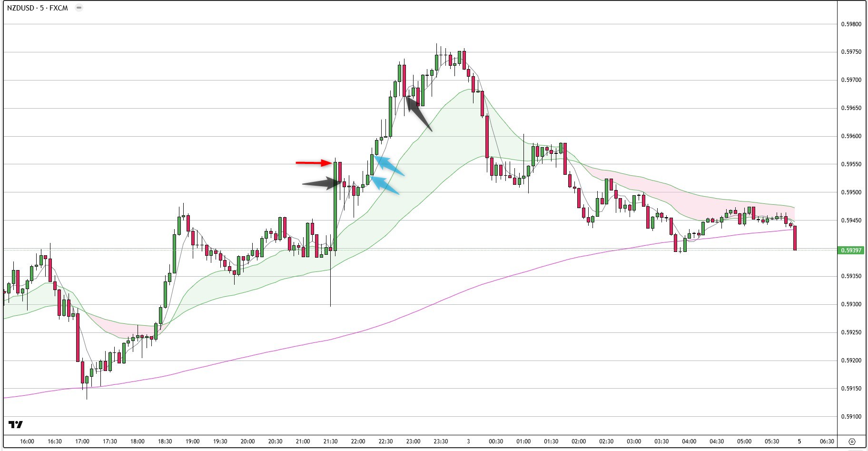Click the TradingView logo icon
The height and width of the screenshot is (451, 868).
(x=16, y=424)
